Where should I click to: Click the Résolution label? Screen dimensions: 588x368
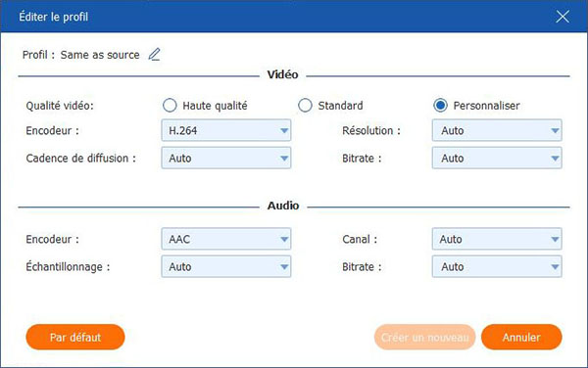click(371, 130)
